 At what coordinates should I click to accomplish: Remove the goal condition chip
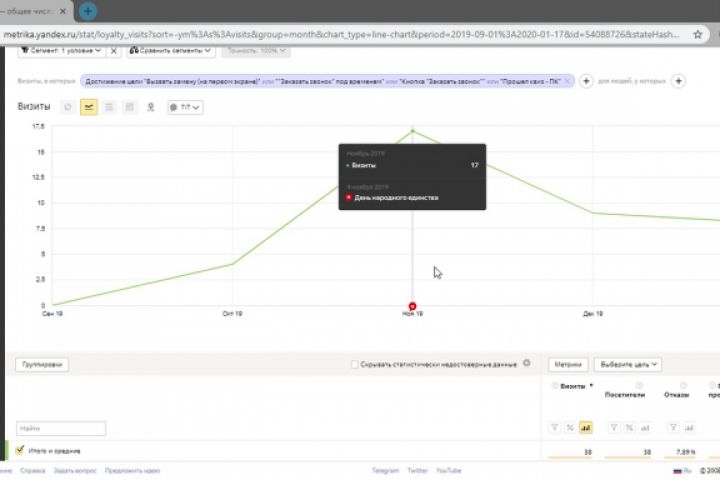click(568, 81)
